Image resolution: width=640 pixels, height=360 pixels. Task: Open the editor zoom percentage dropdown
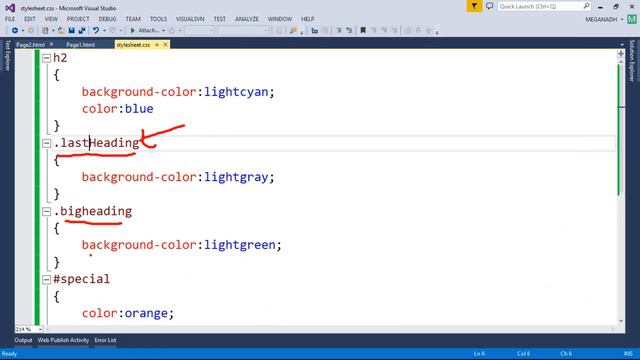(40, 329)
